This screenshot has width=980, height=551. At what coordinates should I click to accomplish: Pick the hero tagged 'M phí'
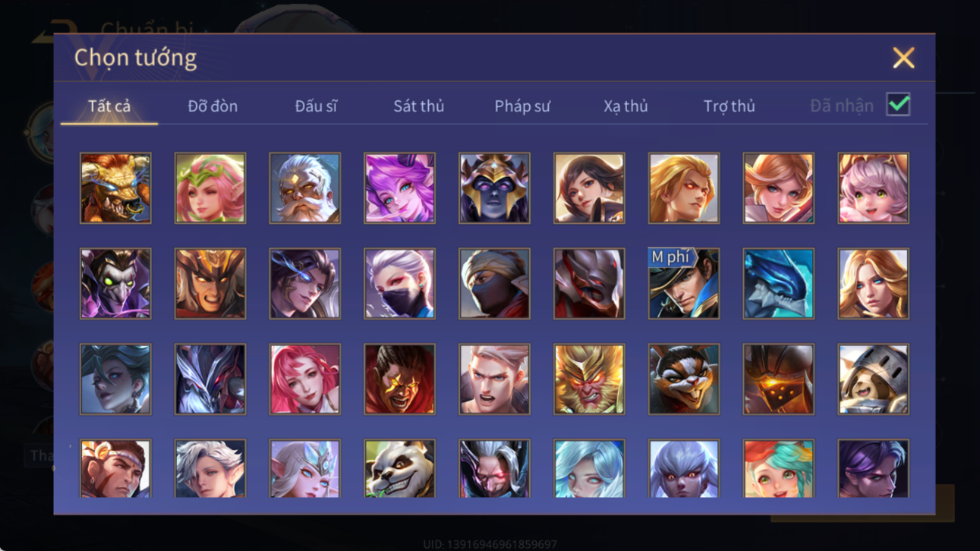pyautogui.click(x=684, y=284)
